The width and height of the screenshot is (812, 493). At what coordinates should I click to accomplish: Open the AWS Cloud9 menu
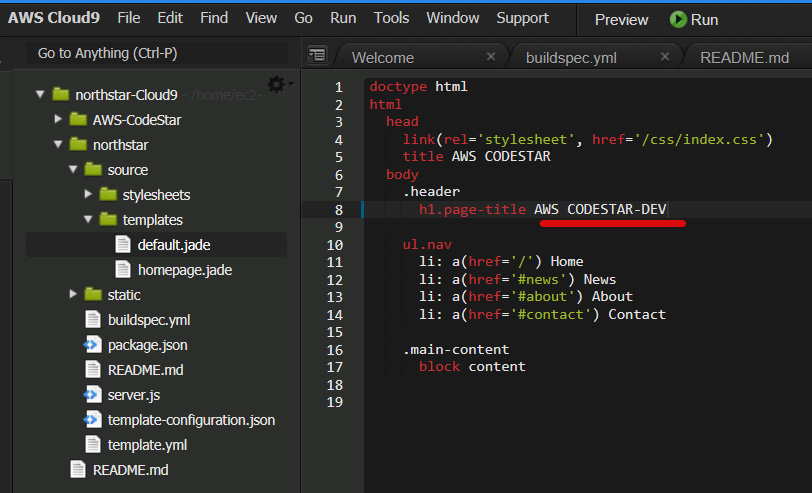pos(54,18)
